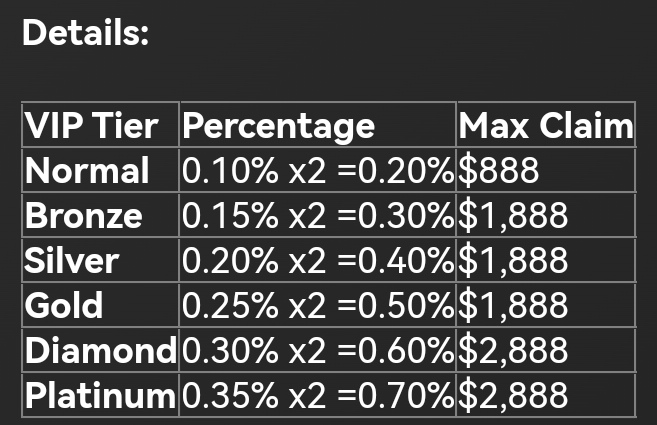657x425 pixels.
Task: Click the VIP Tier column header
Action: [x=92, y=126]
